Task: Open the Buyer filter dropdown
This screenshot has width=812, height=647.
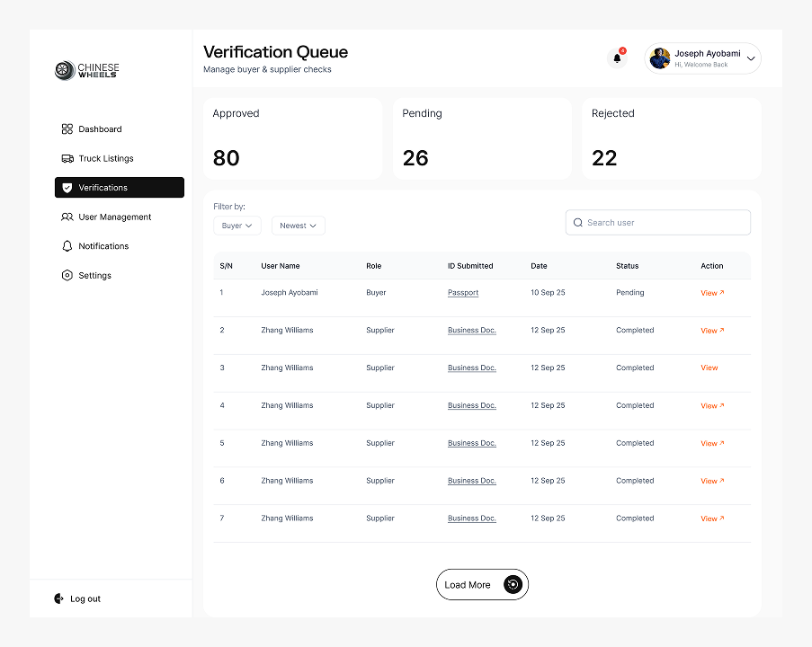Action: click(x=237, y=226)
